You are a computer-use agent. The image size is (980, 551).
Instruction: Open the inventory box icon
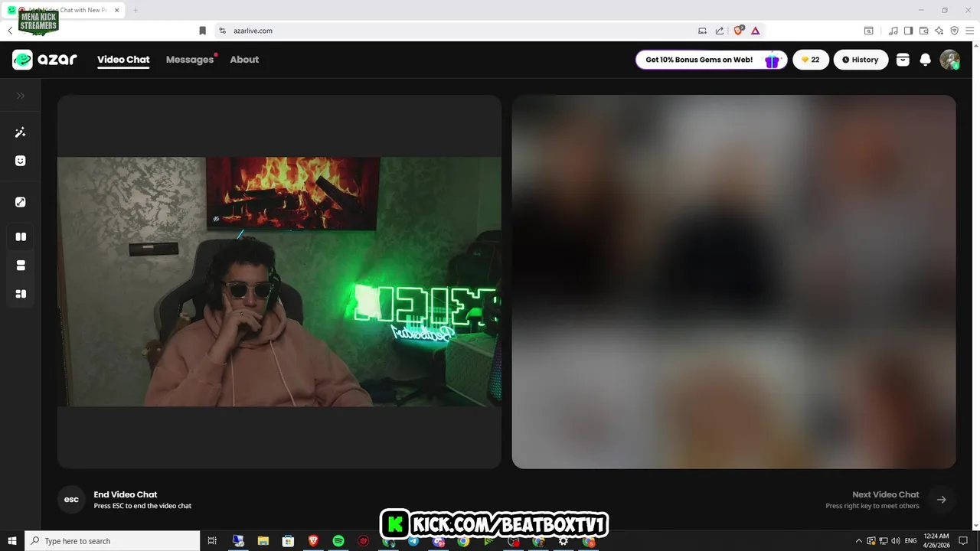[x=903, y=60]
